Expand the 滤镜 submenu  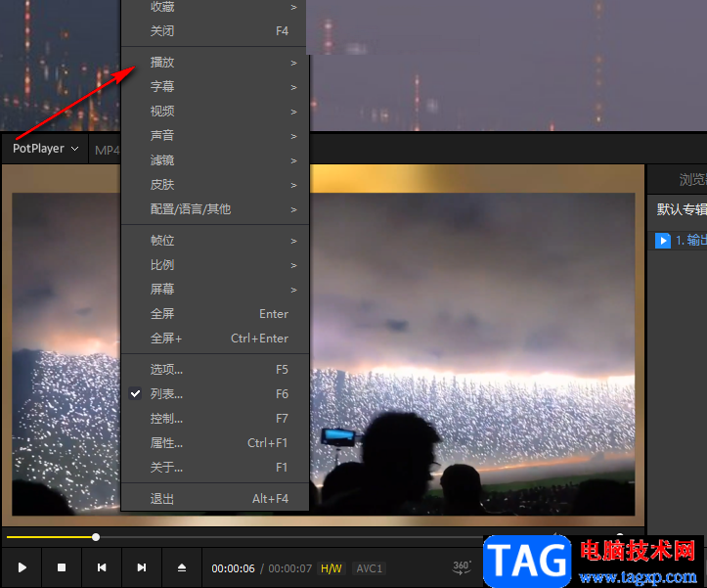click(x=215, y=160)
